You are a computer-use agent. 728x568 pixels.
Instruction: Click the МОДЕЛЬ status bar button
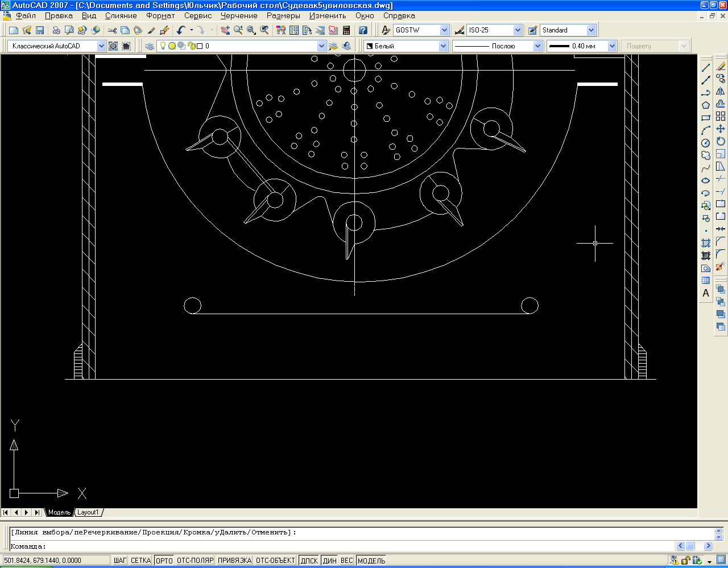[371, 561]
